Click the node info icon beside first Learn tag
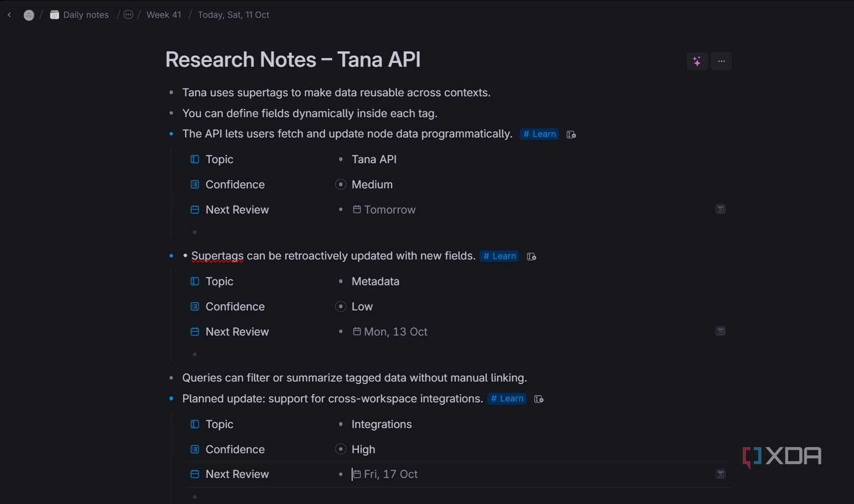 [x=571, y=134]
